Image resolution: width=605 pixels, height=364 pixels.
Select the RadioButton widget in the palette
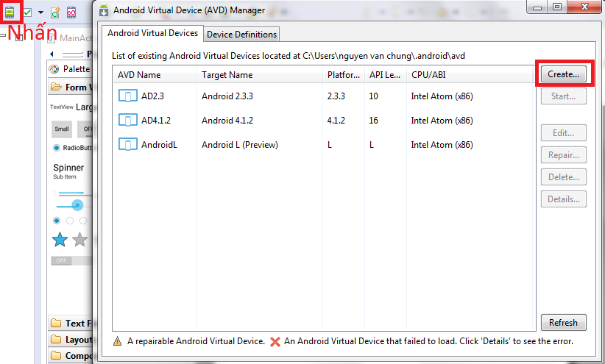click(x=73, y=148)
